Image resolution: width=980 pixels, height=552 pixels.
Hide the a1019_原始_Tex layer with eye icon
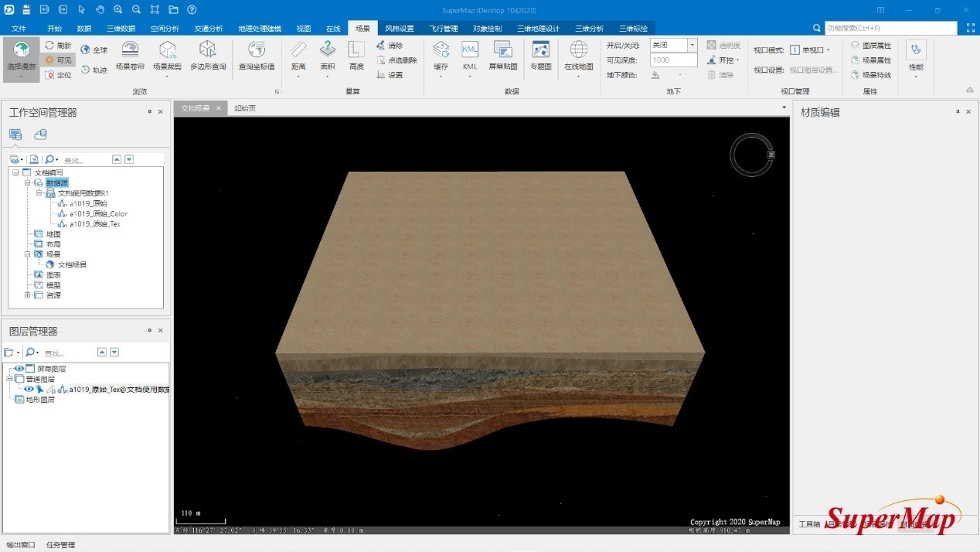coord(29,390)
